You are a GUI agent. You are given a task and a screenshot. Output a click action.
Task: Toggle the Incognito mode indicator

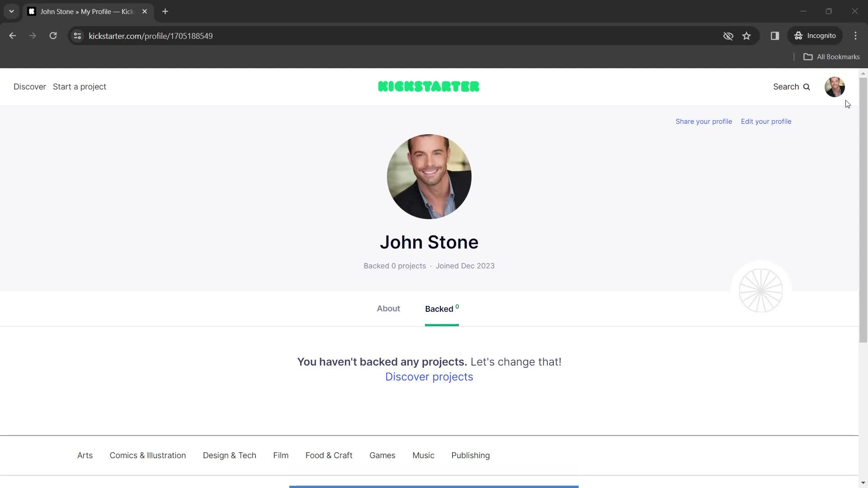point(817,36)
